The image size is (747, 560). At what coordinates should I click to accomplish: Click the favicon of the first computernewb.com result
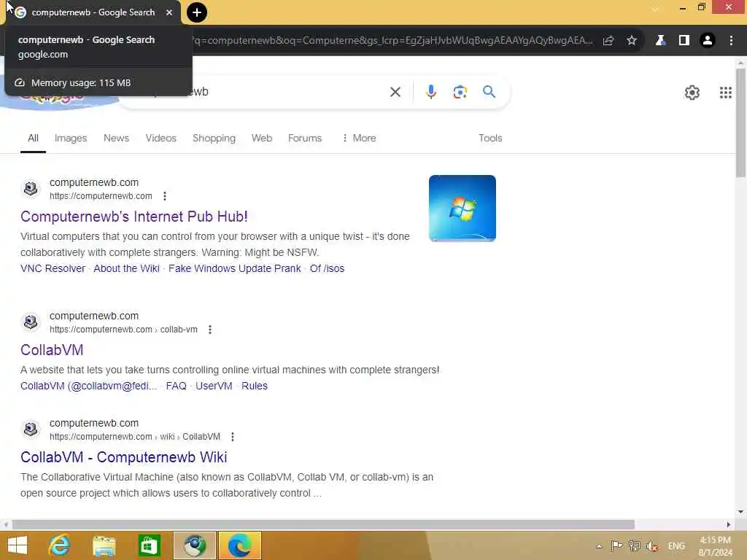(31, 189)
